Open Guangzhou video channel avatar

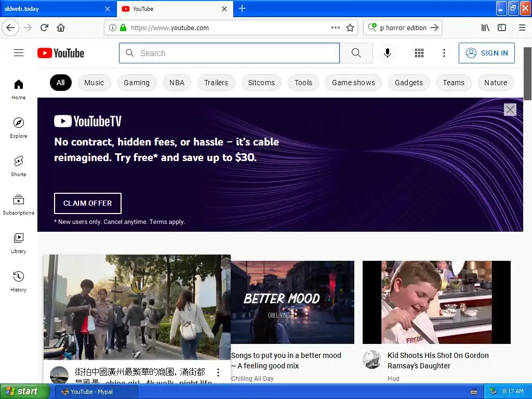(x=59, y=375)
